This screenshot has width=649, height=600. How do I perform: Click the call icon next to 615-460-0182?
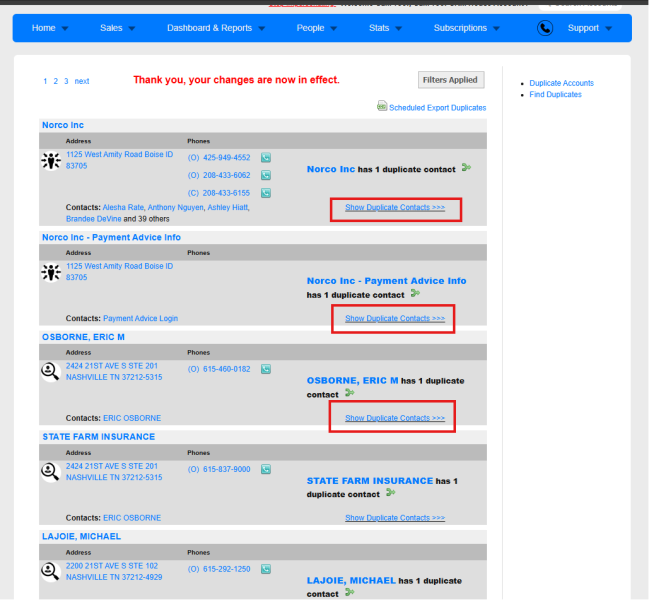tap(266, 369)
